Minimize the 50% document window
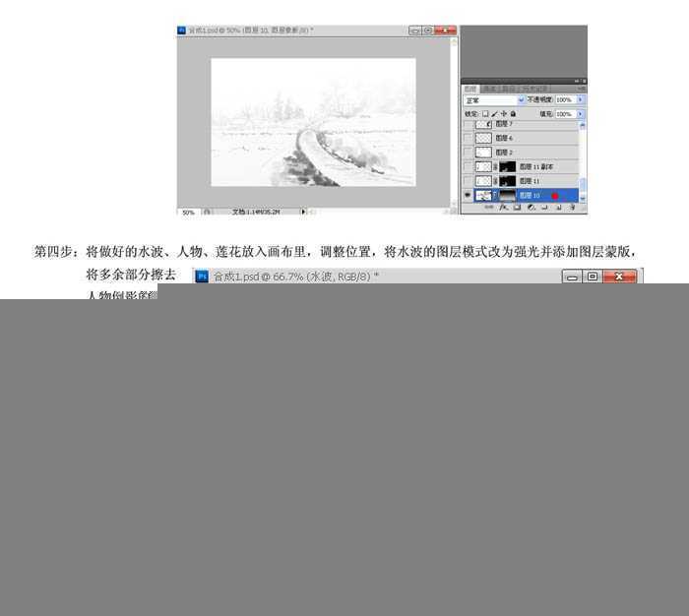This screenshot has height=616, width=689. (x=415, y=31)
